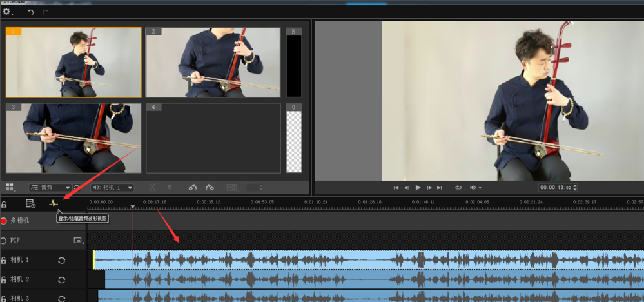Click the rotate left icon
The image size is (644, 302).
(192, 188)
